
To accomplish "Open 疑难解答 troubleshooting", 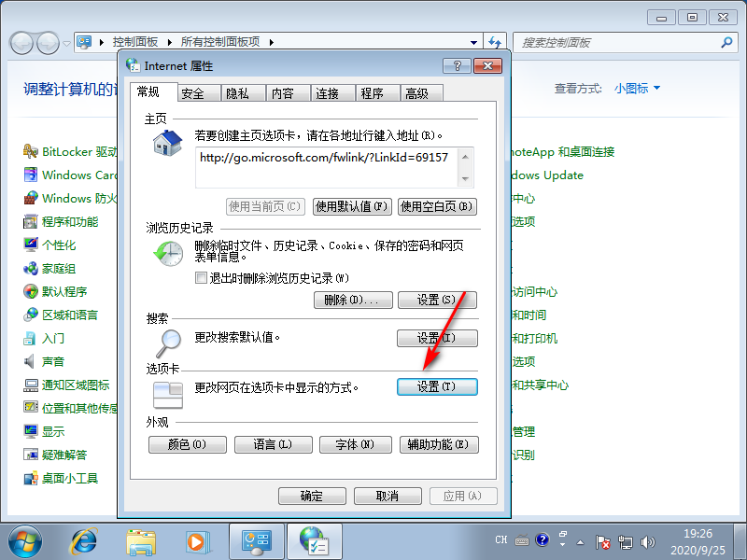I will tap(58, 455).
